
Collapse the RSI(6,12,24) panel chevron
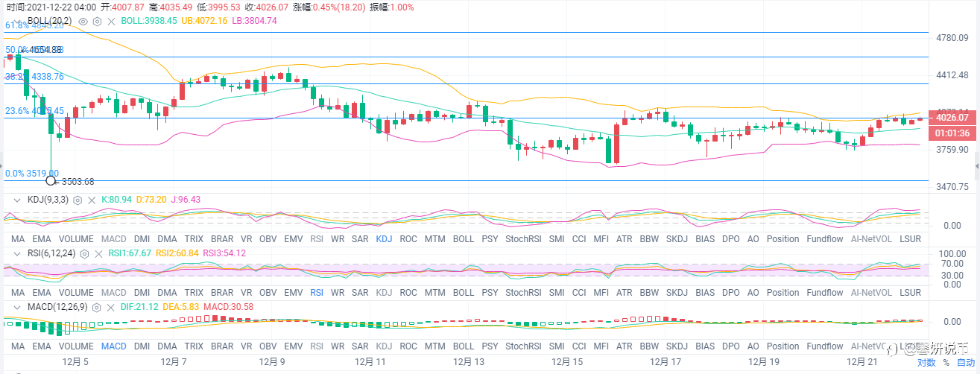19,253
